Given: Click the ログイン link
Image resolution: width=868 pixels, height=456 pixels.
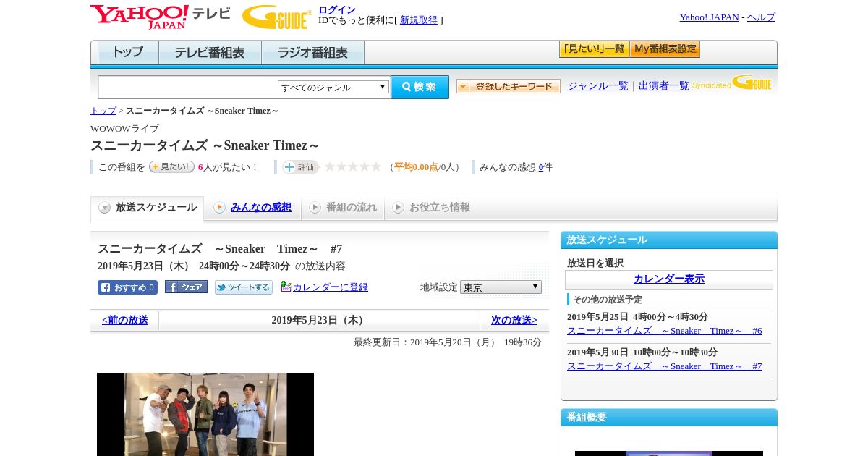Looking at the screenshot, I should [337, 9].
